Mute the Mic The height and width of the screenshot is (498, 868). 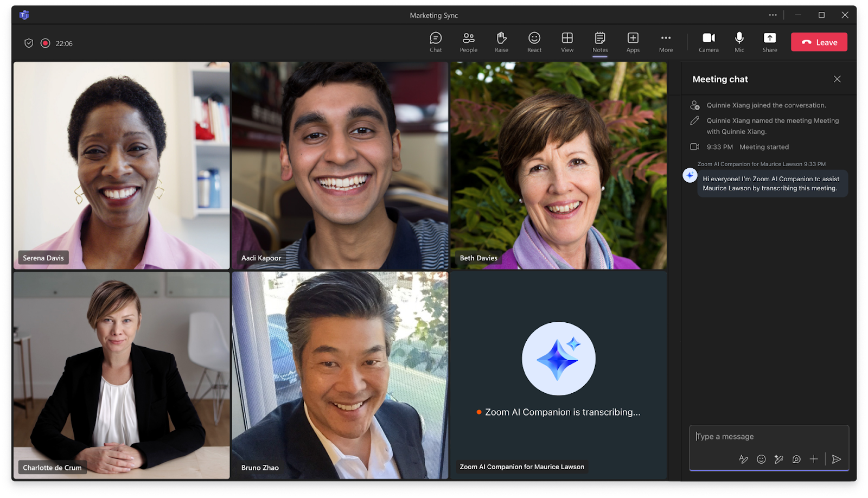(739, 42)
